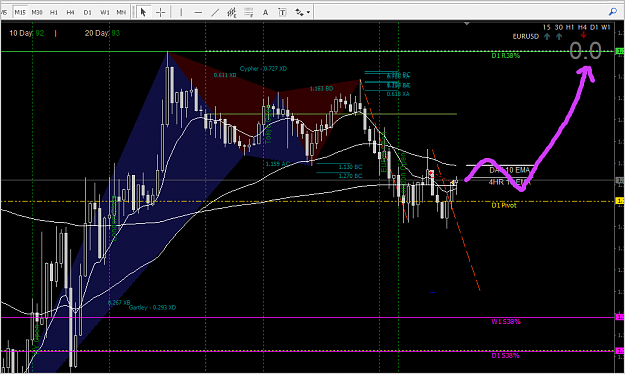Click the D1 R38% level label
The height and width of the screenshot is (374, 625).
[x=505, y=56]
